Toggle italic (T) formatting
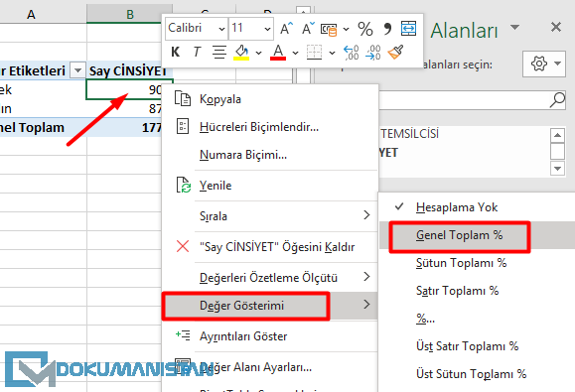Image resolution: width=575 pixels, height=392 pixels. point(197,52)
